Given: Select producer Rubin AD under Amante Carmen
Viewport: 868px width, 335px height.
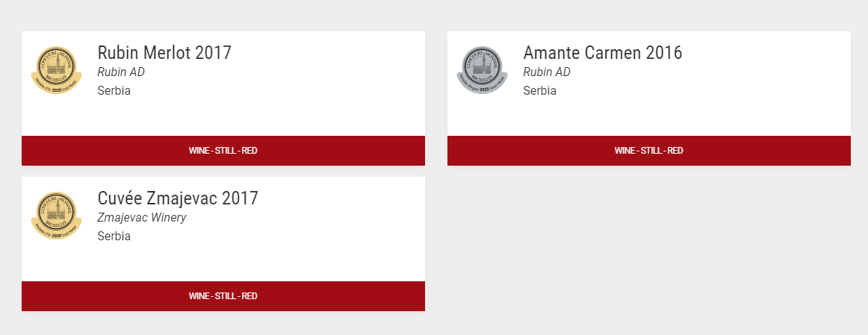Looking at the screenshot, I should coord(546,72).
